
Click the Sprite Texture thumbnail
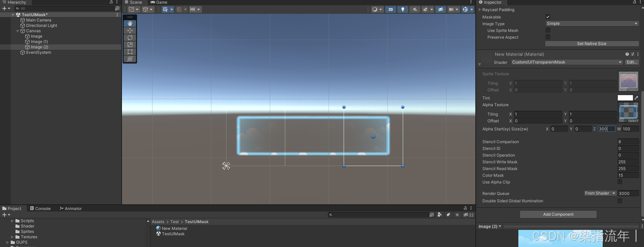click(629, 81)
